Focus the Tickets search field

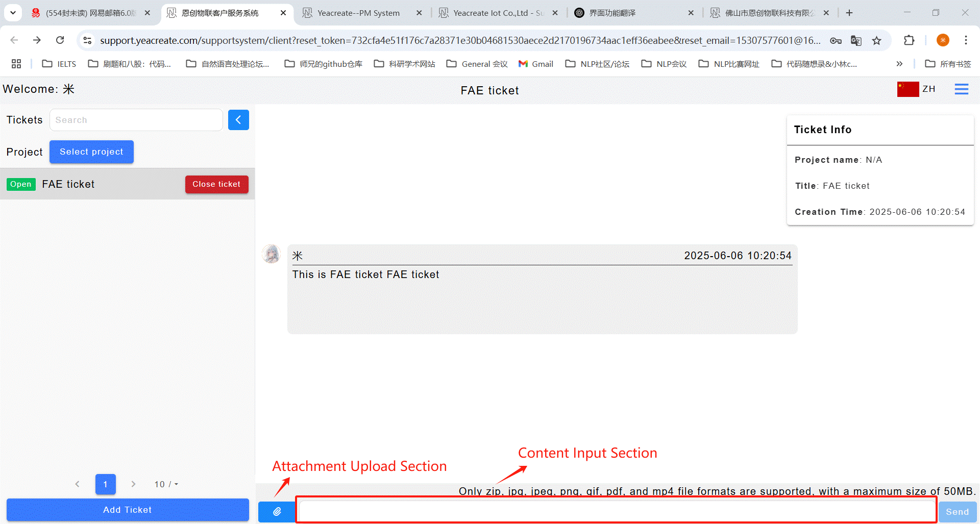136,120
